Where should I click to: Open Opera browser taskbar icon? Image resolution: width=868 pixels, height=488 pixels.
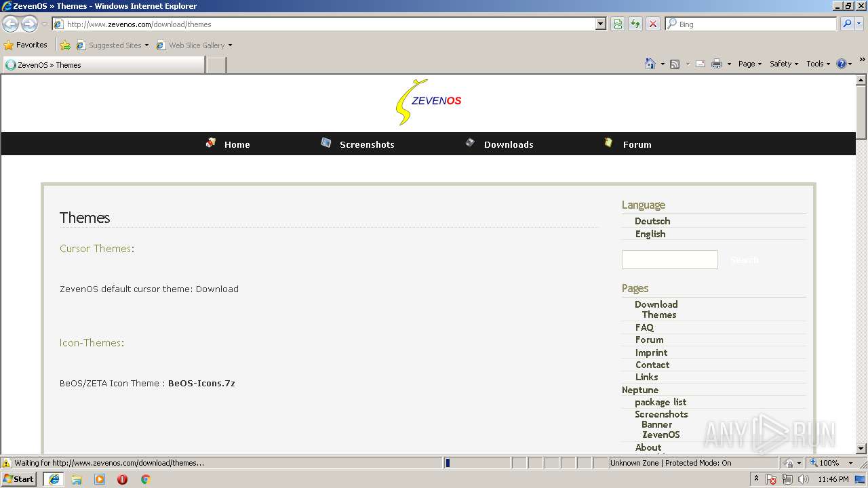click(x=122, y=479)
